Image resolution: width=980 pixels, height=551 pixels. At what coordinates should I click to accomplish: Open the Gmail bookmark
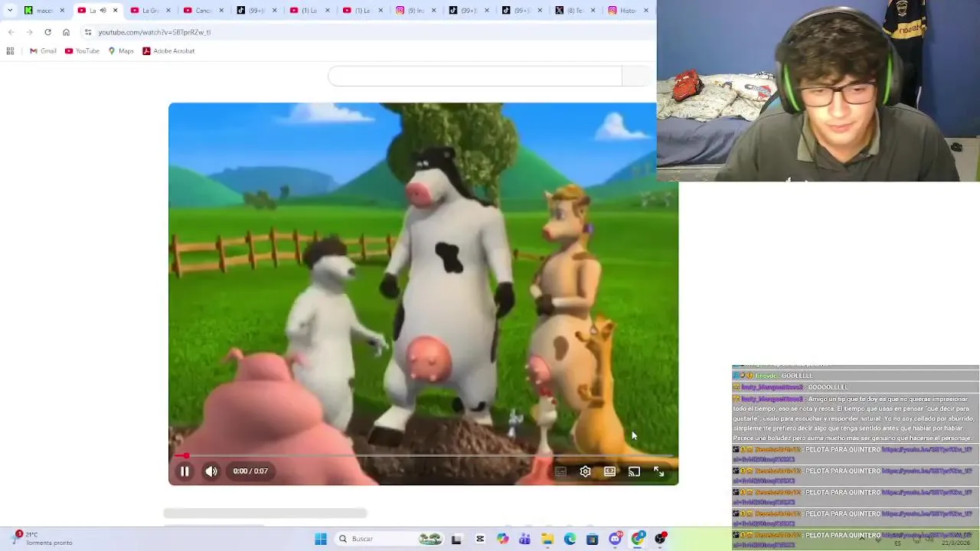pyautogui.click(x=43, y=51)
